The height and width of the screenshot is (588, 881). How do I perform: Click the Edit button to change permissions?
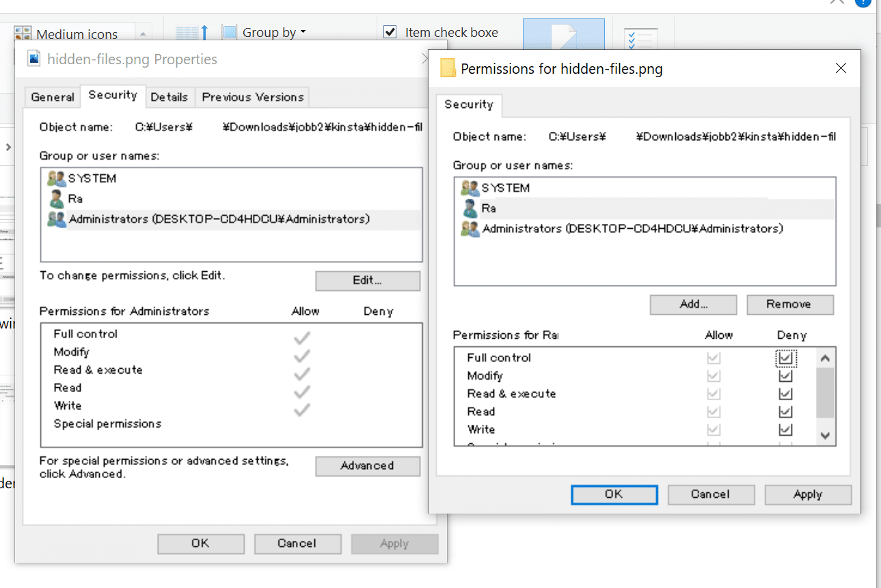click(367, 281)
